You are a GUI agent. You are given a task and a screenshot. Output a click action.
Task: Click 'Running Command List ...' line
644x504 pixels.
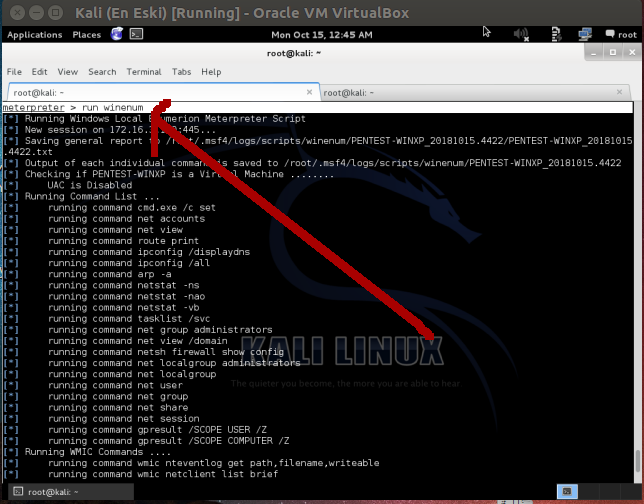[x=92, y=196]
